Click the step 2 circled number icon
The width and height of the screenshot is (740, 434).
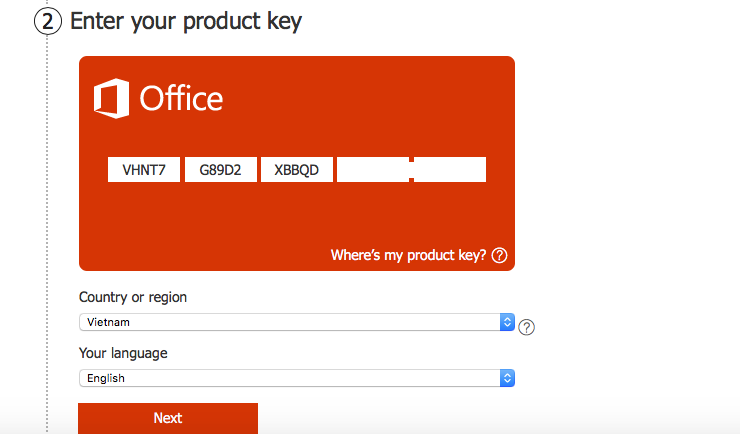pyautogui.click(x=48, y=22)
